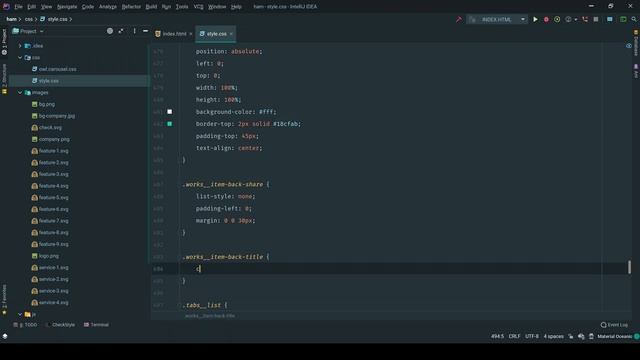Click the 4 spaces indent selector
Screen dimensions: 640x360
point(553,336)
